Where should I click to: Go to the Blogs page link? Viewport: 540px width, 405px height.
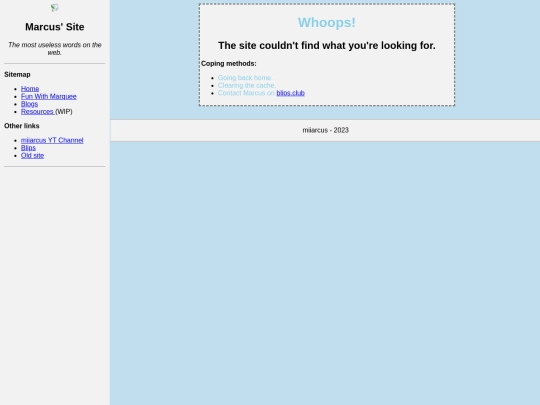point(29,104)
